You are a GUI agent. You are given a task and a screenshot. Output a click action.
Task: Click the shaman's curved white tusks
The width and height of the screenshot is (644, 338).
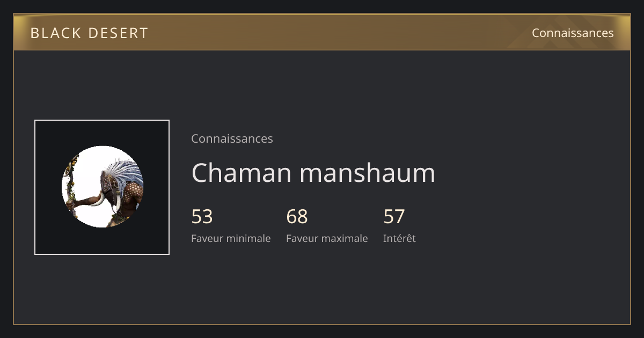coord(105,201)
